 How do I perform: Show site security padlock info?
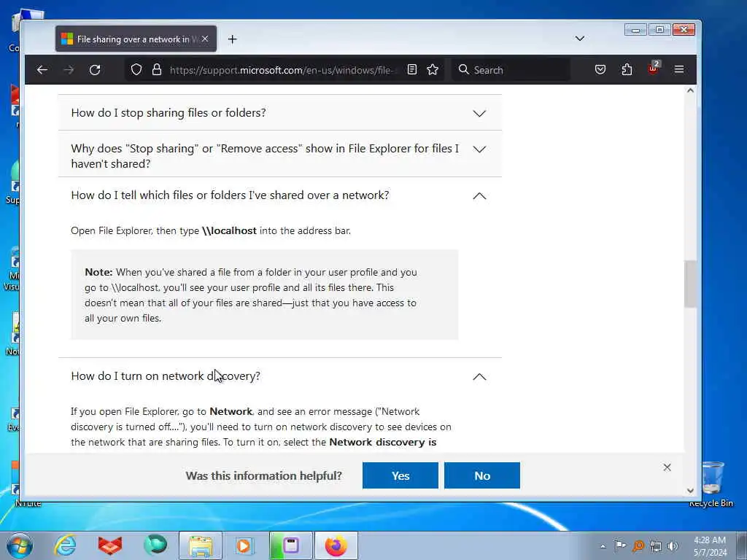tap(157, 70)
